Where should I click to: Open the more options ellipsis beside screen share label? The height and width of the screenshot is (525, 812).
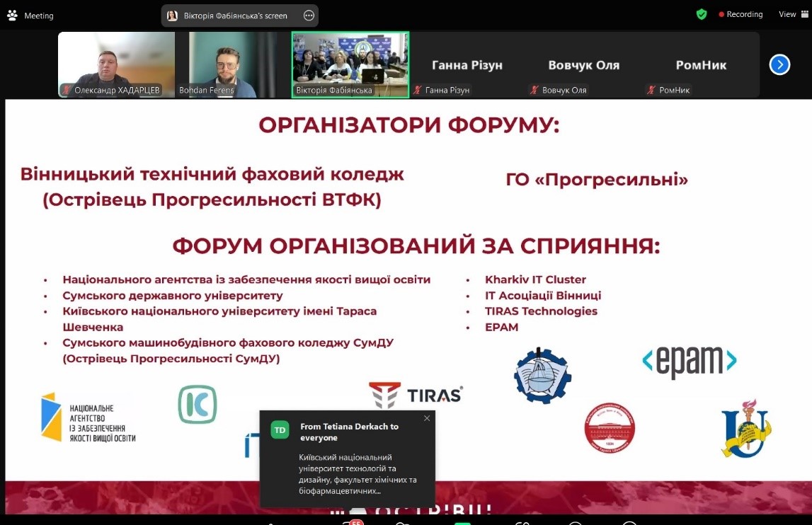point(309,16)
